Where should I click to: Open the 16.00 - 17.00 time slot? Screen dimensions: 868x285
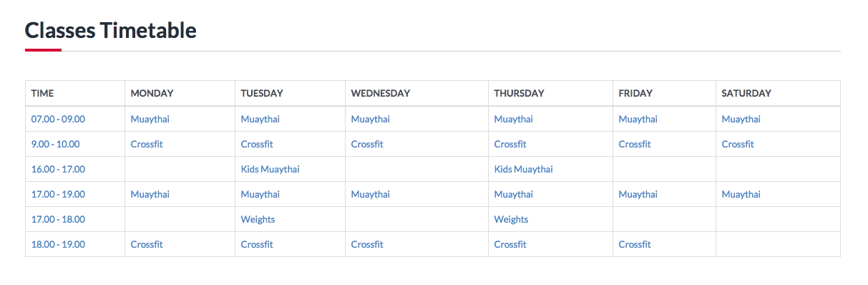pyautogui.click(x=58, y=169)
